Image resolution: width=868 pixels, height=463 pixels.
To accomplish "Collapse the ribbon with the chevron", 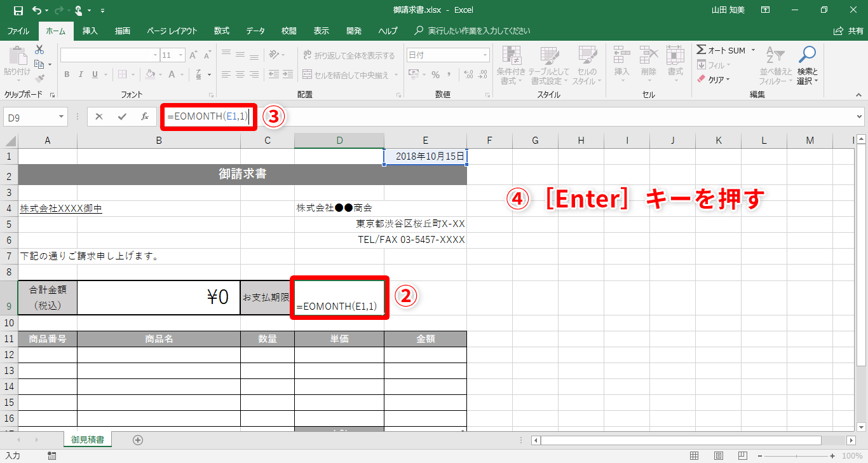I will (x=858, y=94).
